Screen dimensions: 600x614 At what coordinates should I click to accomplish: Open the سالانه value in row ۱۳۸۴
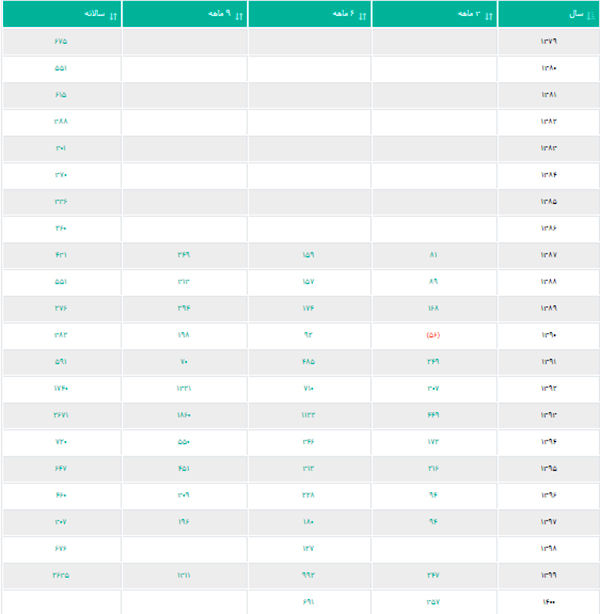[61, 175]
